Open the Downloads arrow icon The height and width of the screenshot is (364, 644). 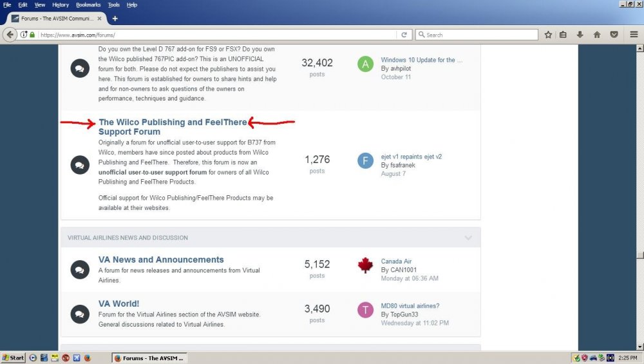tap(580, 35)
